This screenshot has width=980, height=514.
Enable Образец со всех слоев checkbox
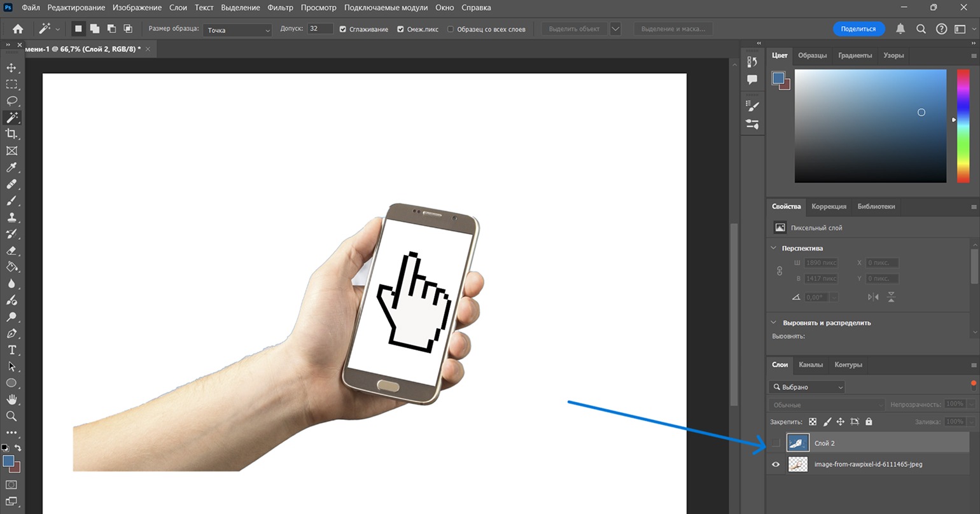click(451, 29)
